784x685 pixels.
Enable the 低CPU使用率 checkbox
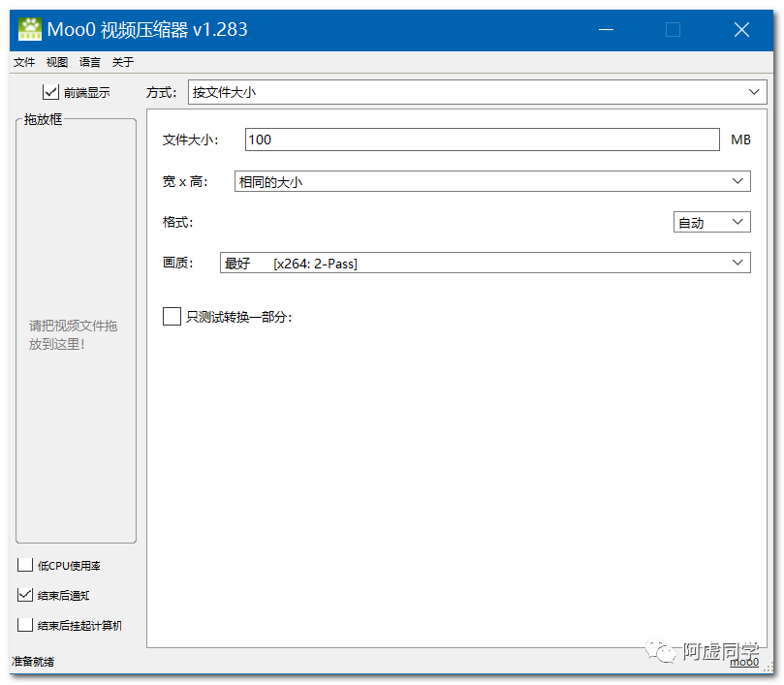[25, 565]
